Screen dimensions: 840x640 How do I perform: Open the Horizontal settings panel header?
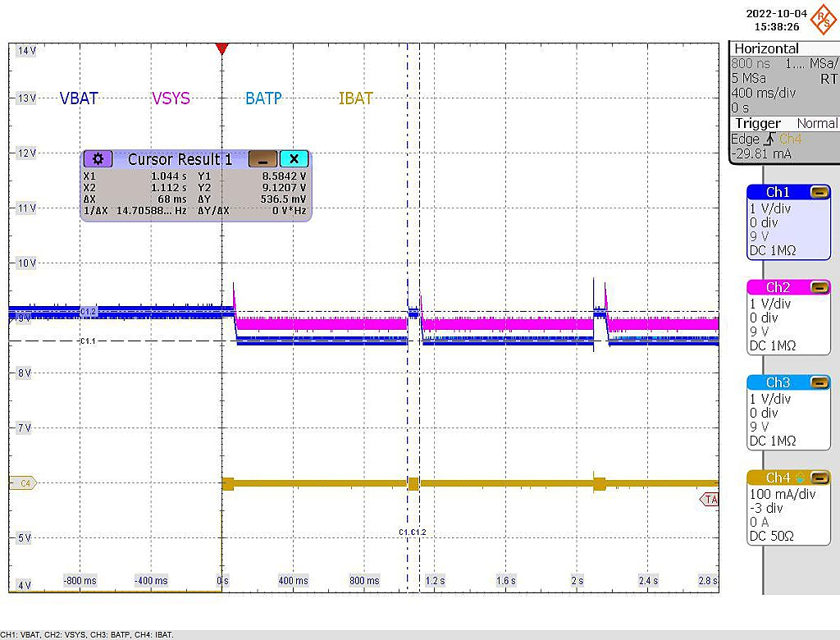coord(768,48)
